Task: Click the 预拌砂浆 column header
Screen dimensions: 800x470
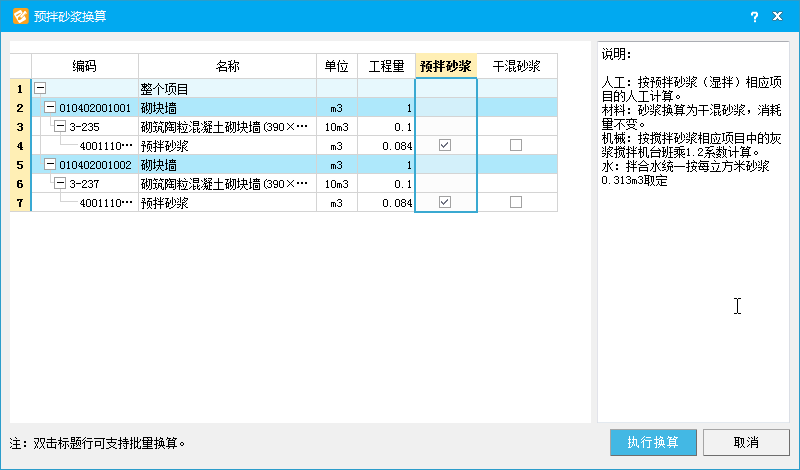Action: coord(446,66)
